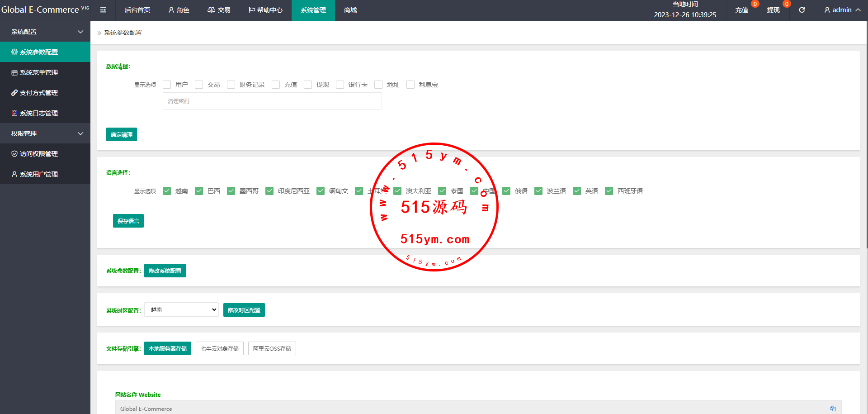
Task: Click copy icon in Website name field
Action: [x=833, y=409]
